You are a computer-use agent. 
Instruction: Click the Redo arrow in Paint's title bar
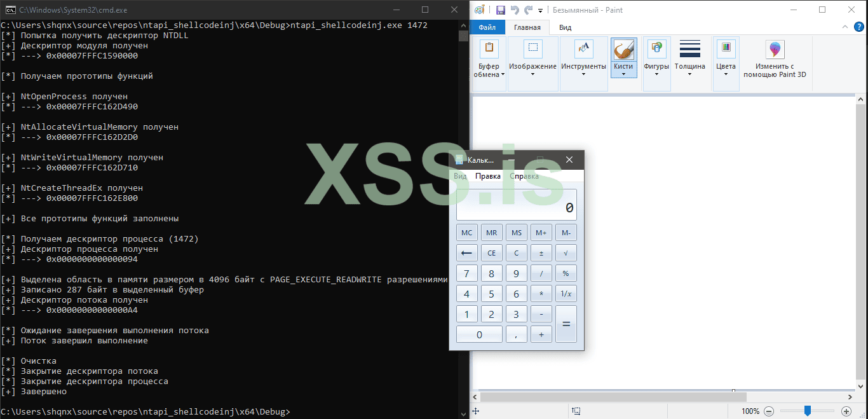(528, 10)
